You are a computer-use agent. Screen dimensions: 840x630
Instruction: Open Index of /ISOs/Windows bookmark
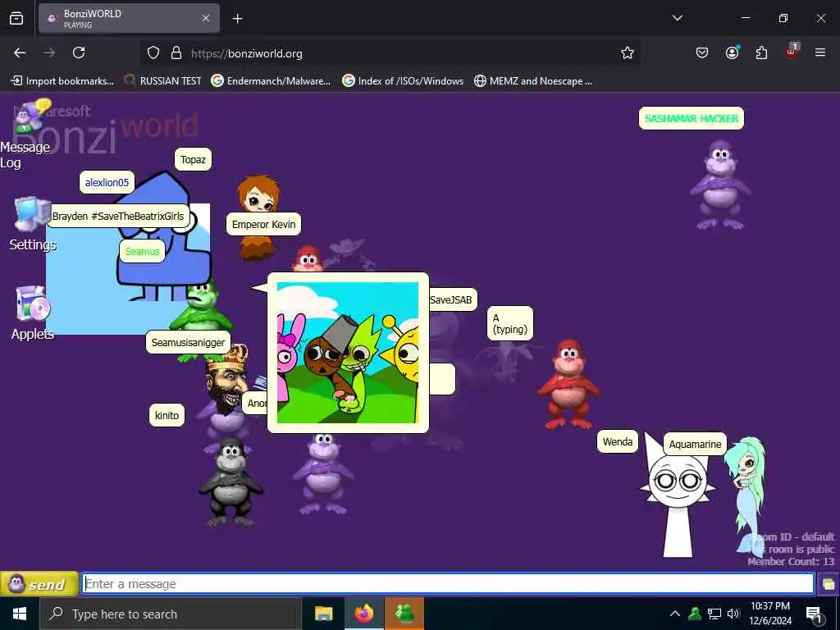point(403,81)
